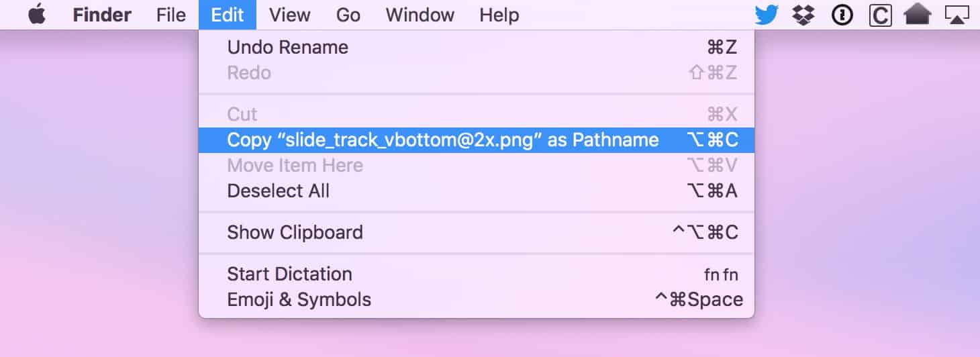Image resolution: width=980 pixels, height=357 pixels.
Task: Open the AirPlay display menu
Action: coord(957,15)
